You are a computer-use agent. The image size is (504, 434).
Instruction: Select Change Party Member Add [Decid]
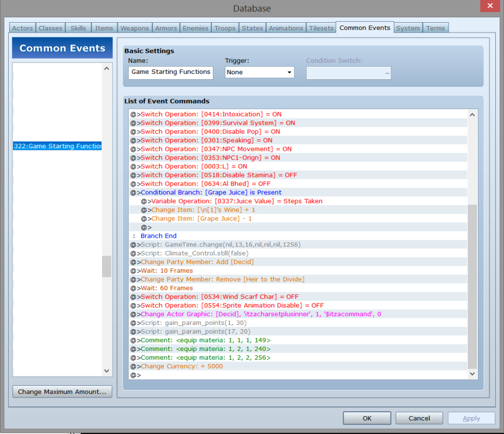click(298, 262)
